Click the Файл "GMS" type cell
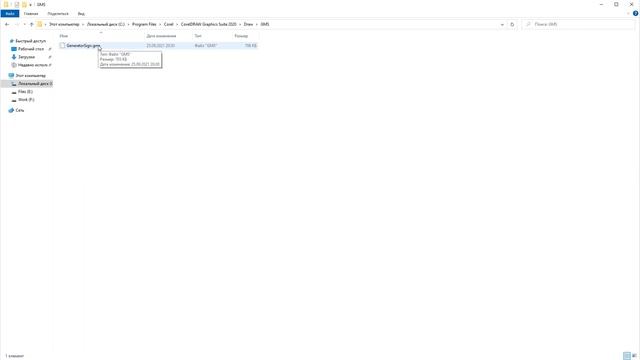Screen dimensions: 640x360 pos(206,46)
